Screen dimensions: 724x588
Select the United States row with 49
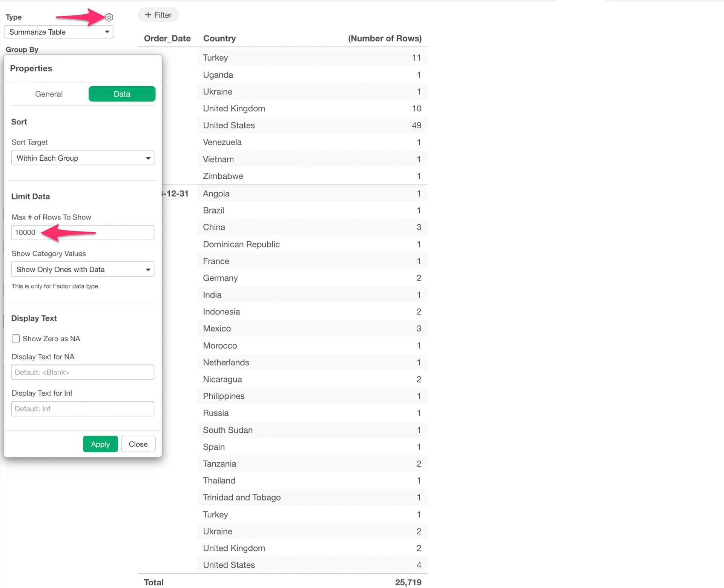click(x=311, y=126)
